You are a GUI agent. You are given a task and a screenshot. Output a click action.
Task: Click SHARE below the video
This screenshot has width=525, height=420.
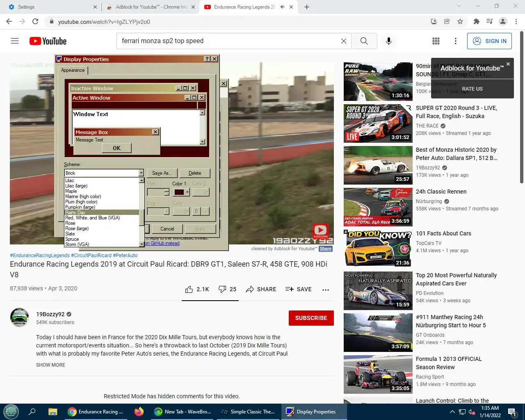coord(261,289)
